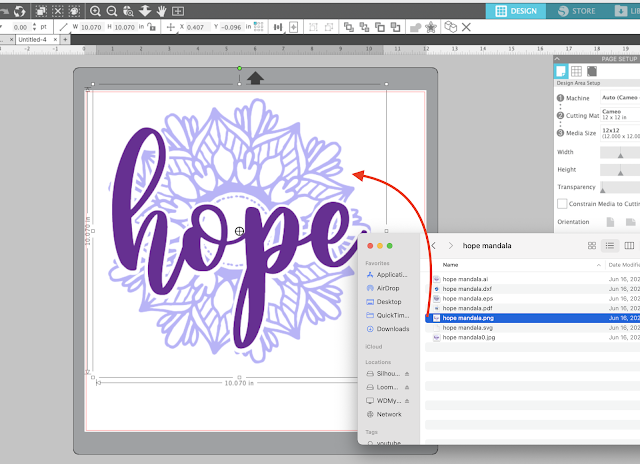Viewport: 640px width, 464px height.
Task: Click the Offset star icon
Action: 431,27
